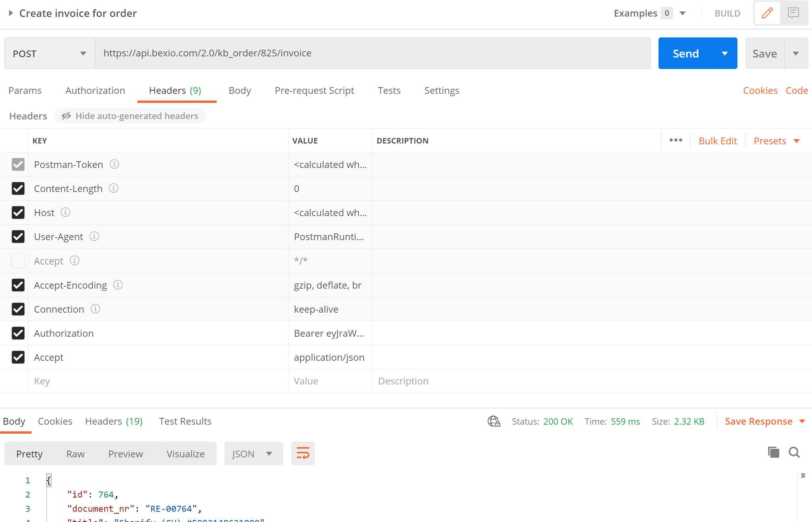This screenshot has width=812, height=522.
Task: Click the Bulk Edit link
Action: tap(717, 141)
